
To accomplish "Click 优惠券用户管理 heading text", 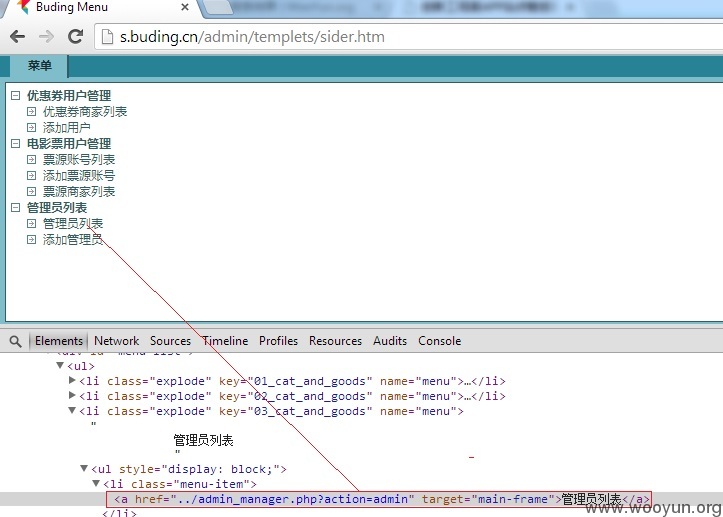I will coord(69,95).
